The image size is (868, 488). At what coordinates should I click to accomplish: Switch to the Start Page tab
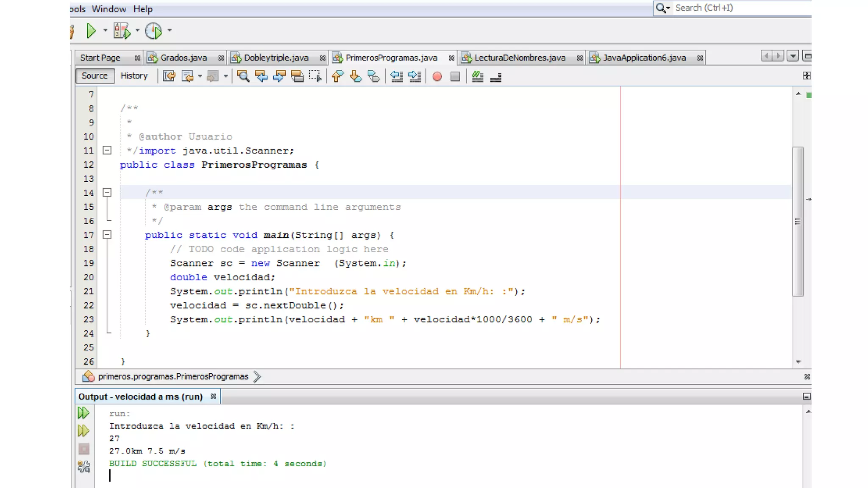click(100, 58)
